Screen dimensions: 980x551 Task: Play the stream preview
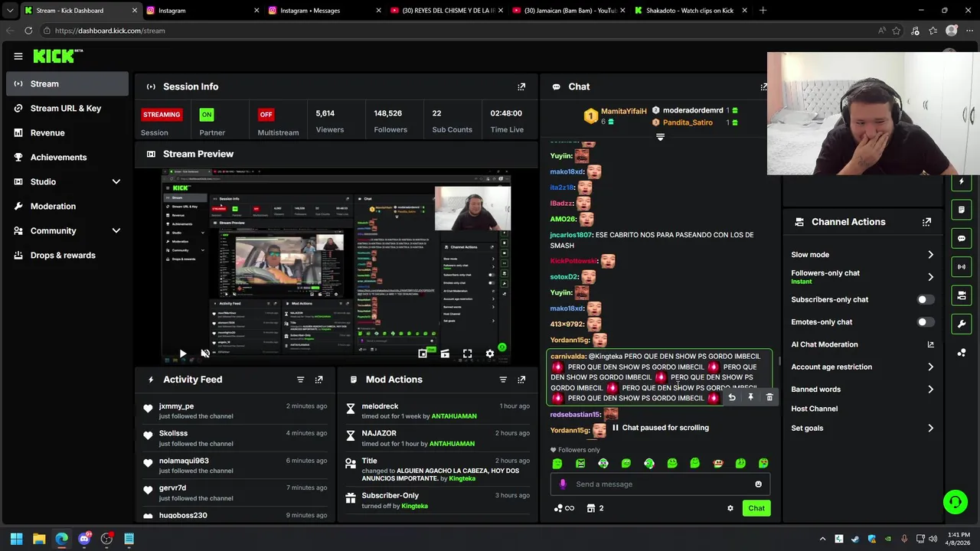182,354
